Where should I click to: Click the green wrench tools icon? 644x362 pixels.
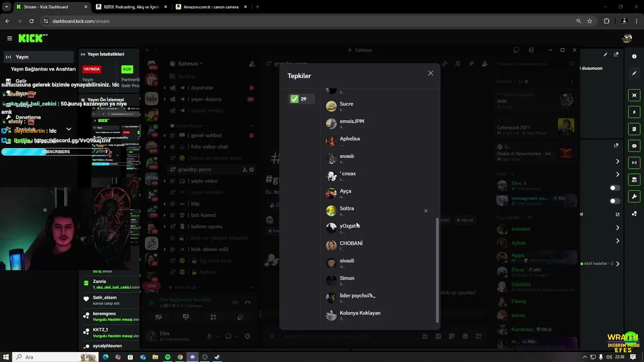(x=634, y=197)
